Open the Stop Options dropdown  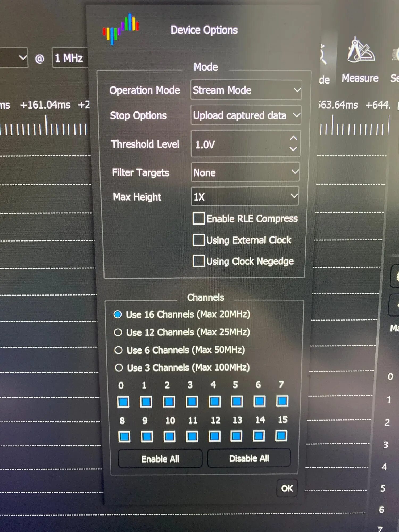tap(246, 115)
